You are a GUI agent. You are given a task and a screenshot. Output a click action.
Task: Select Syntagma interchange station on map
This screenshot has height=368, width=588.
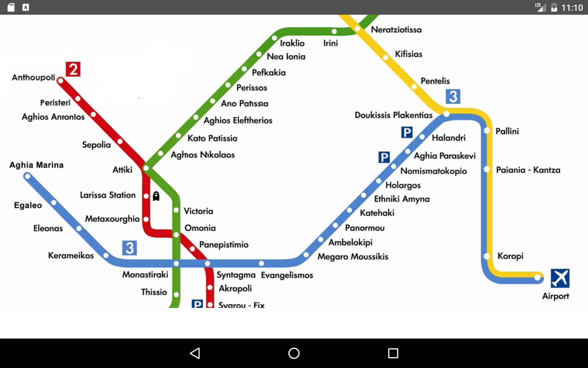[x=212, y=263]
